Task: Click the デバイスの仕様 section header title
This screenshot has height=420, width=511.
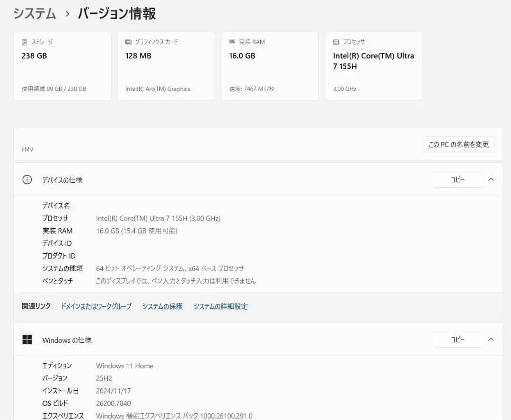Action: pos(62,180)
